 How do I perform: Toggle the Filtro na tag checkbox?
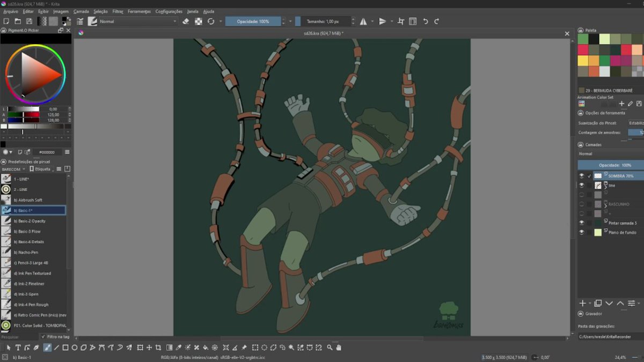point(43,337)
